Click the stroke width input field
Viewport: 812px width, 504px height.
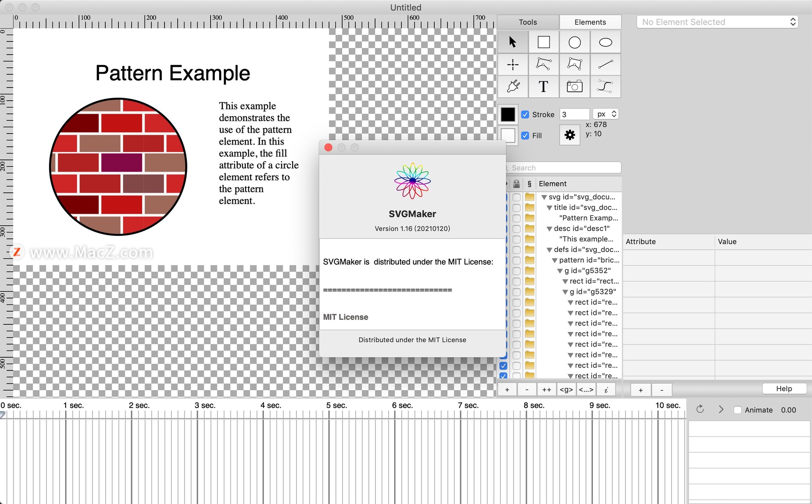[574, 114]
